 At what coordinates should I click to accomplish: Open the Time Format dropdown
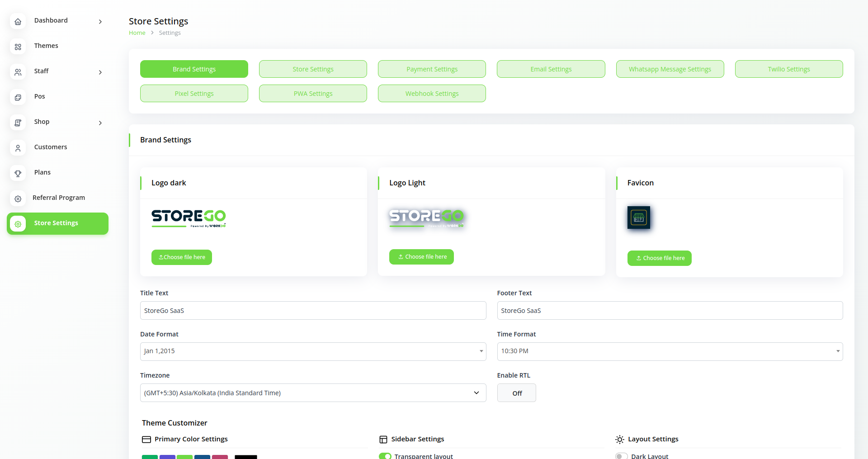coord(670,351)
